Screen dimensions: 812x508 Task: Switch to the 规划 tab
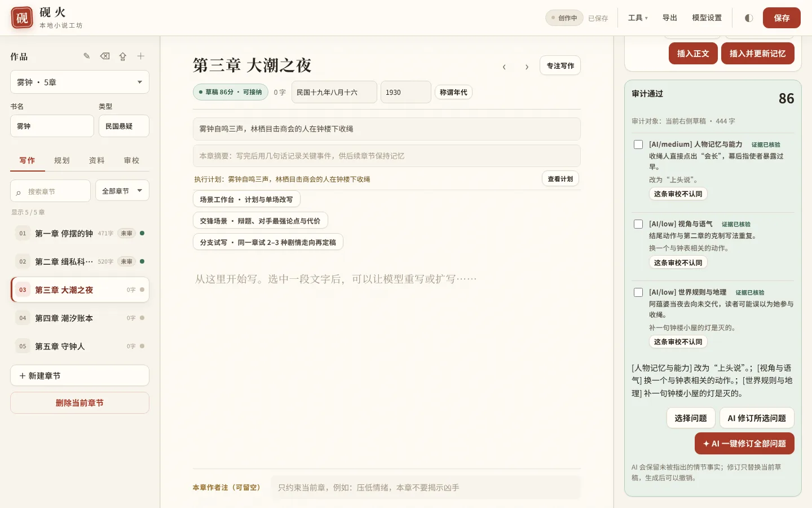(x=62, y=160)
